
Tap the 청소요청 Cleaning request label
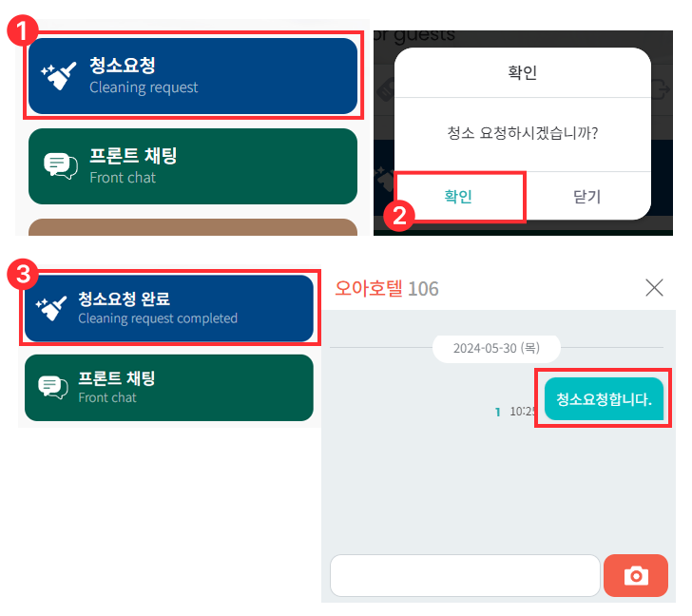coord(143,75)
